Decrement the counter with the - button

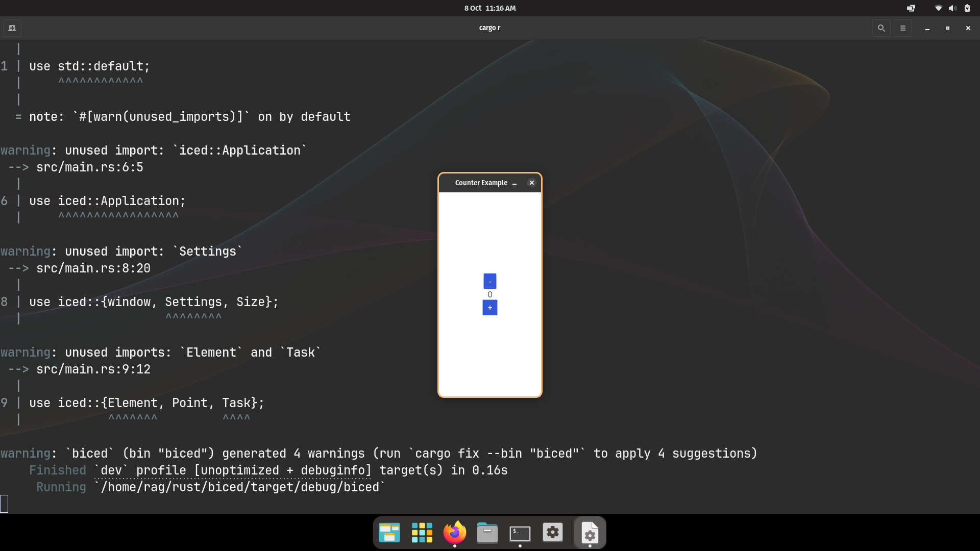pos(489,281)
